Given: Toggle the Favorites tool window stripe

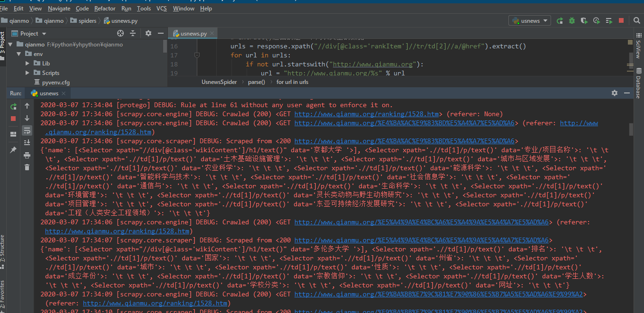Looking at the screenshot, I should 3,296.
